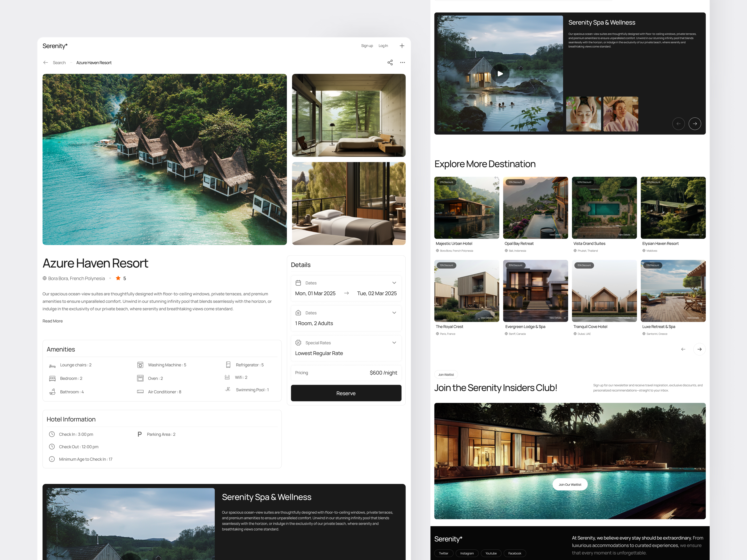Screen dimensions: 747x560
Task: Click the left arrow under Explore More Destination
Action: click(x=683, y=349)
